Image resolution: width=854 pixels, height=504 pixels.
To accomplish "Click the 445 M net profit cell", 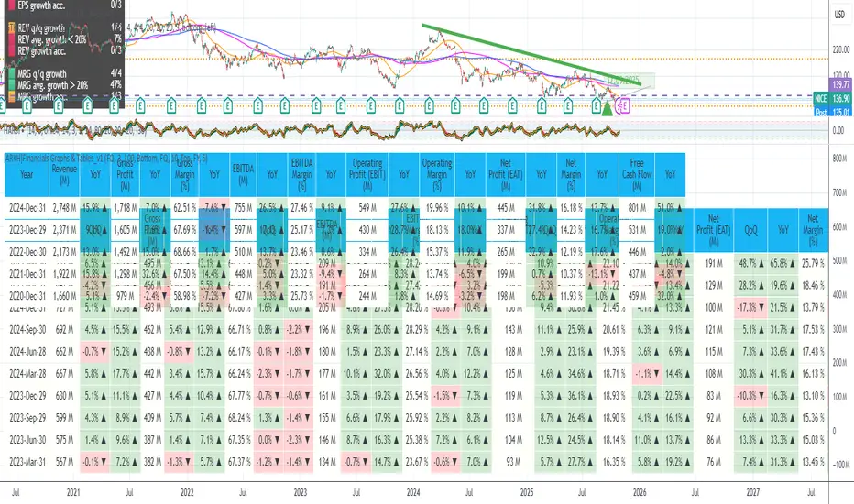I will click(506, 208).
